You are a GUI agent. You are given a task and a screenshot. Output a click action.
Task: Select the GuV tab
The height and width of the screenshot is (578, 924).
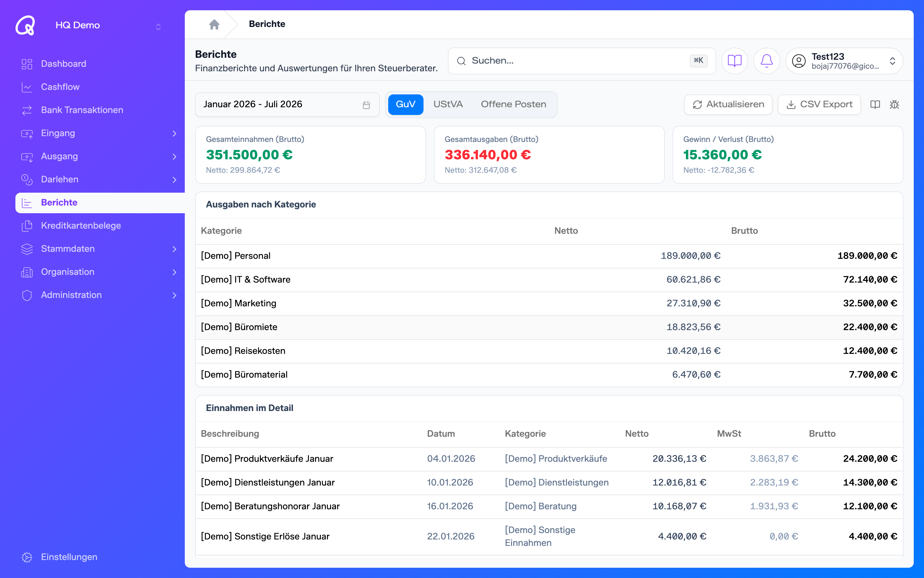(x=406, y=104)
